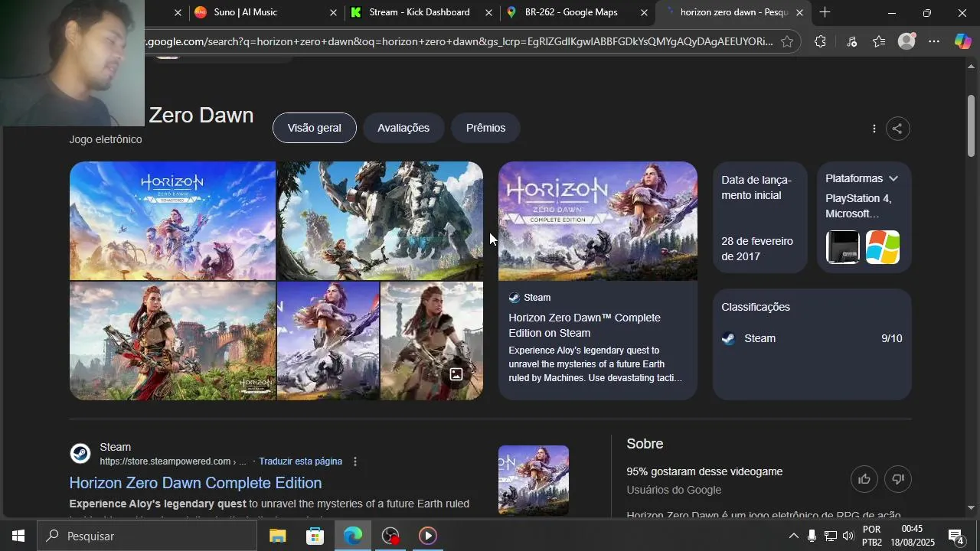Close the Suno AI Music tab
This screenshot has height=551, width=980.
click(x=333, y=12)
